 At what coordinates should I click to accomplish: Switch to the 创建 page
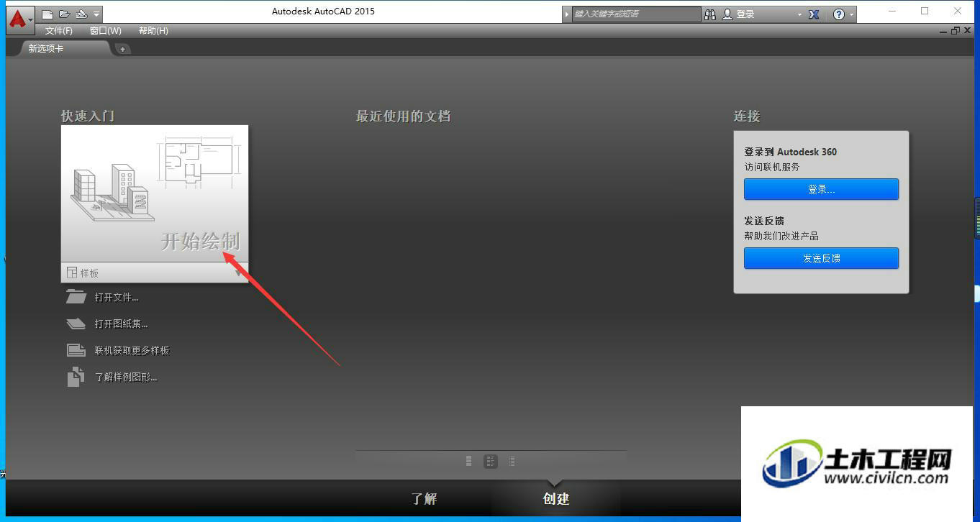(x=556, y=498)
